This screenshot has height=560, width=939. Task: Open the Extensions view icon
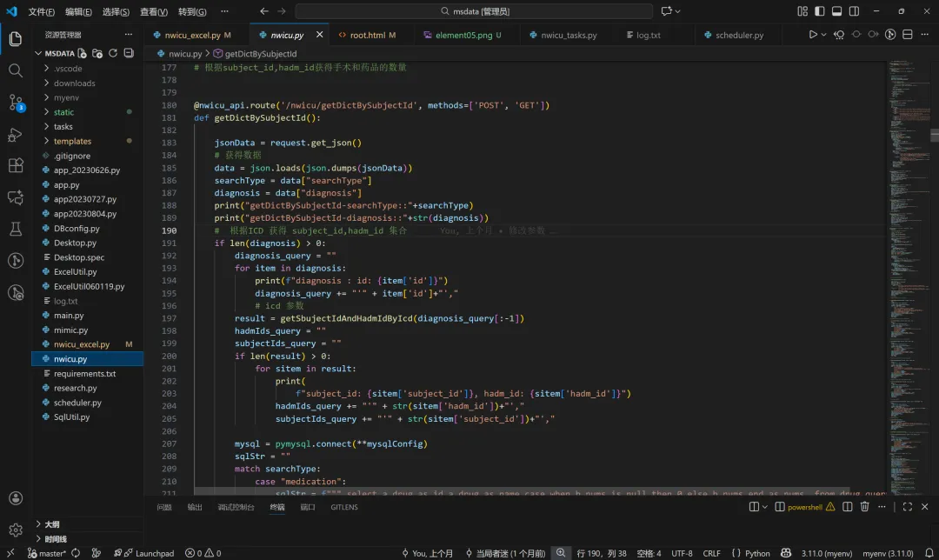[15, 165]
